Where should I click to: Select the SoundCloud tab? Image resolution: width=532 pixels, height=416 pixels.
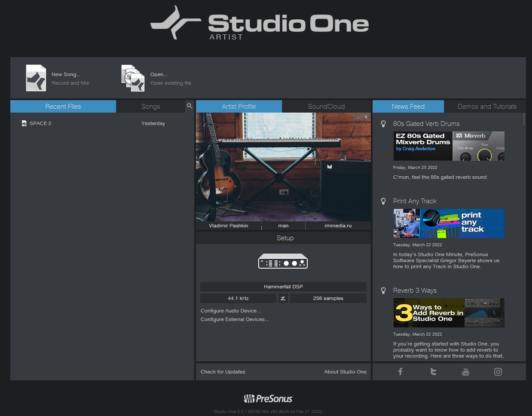click(326, 107)
